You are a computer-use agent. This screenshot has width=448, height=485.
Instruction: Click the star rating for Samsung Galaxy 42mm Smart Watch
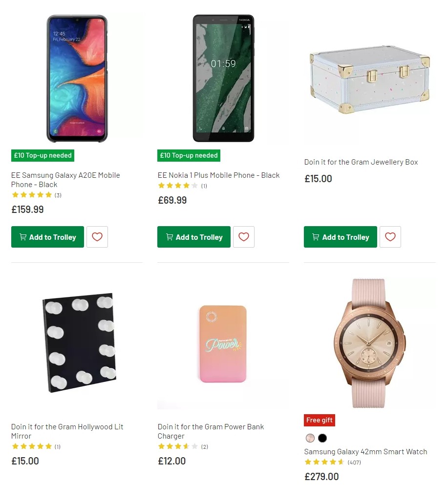323,462
